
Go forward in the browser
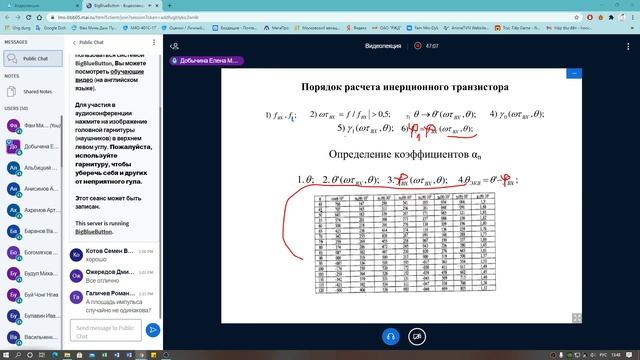(18, 18)
